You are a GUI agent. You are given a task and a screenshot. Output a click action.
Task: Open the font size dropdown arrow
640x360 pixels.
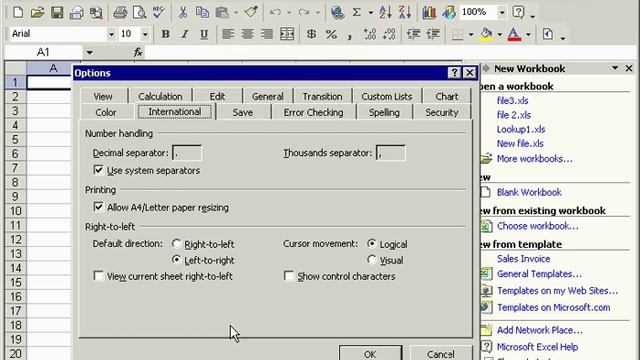(x=145, y=34)
